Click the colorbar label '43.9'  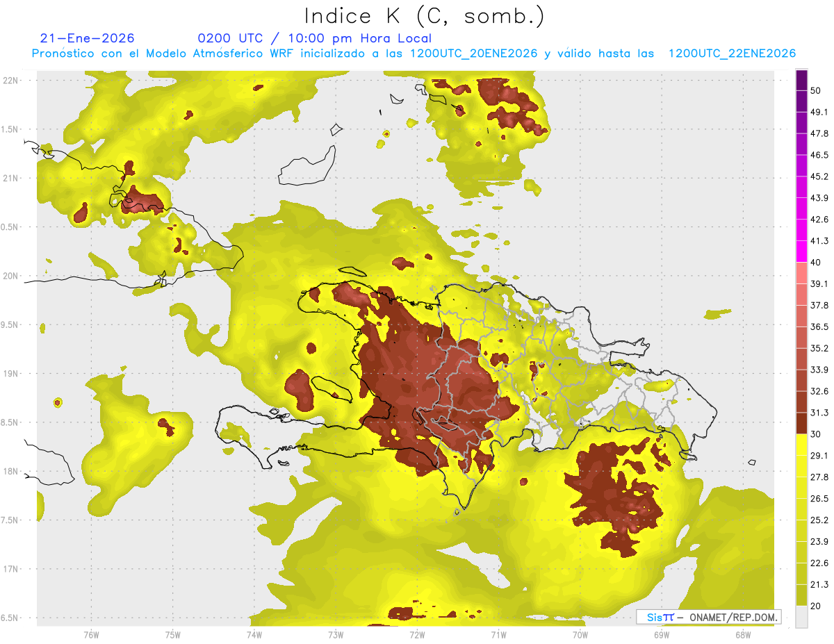tap(819, 198)
